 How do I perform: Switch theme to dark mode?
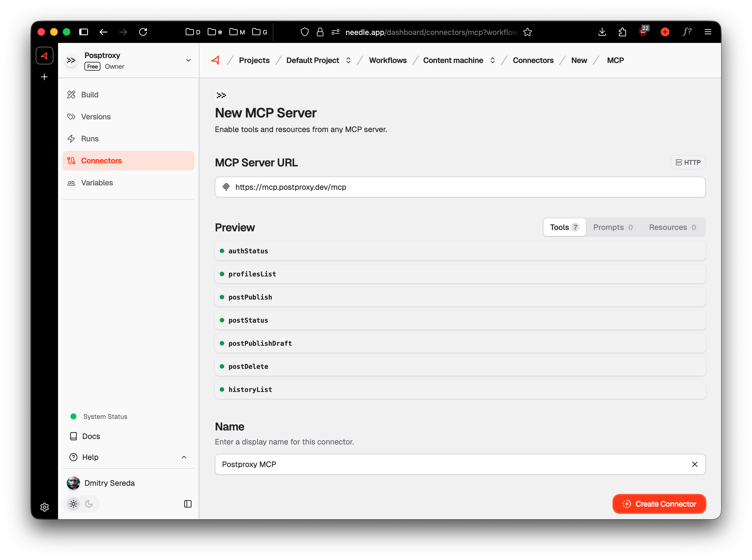[x=89, y=504]
